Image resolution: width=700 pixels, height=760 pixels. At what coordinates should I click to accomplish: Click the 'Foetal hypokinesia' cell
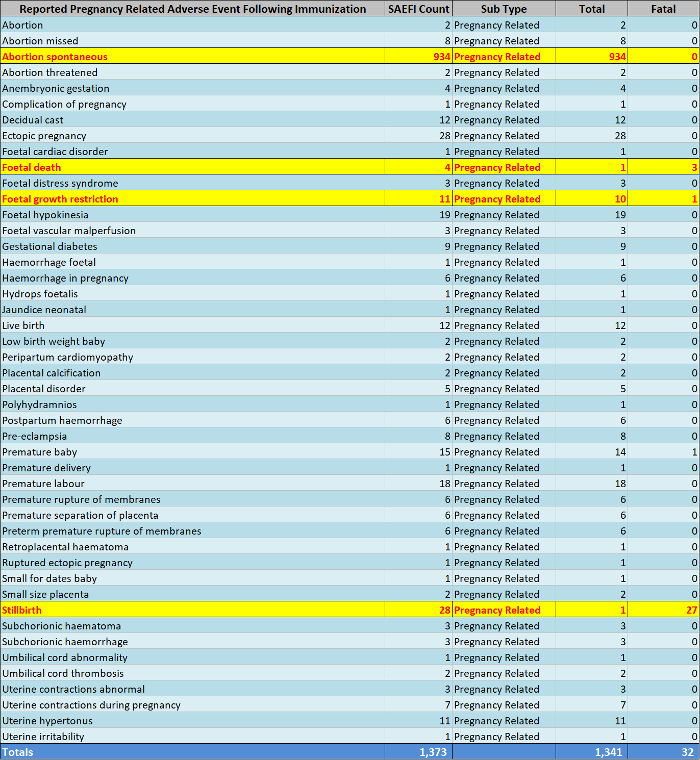(192, 215)
